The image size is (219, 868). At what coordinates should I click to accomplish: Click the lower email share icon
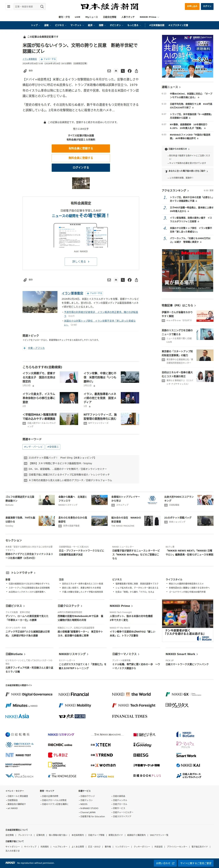click(x=109, y=280)
